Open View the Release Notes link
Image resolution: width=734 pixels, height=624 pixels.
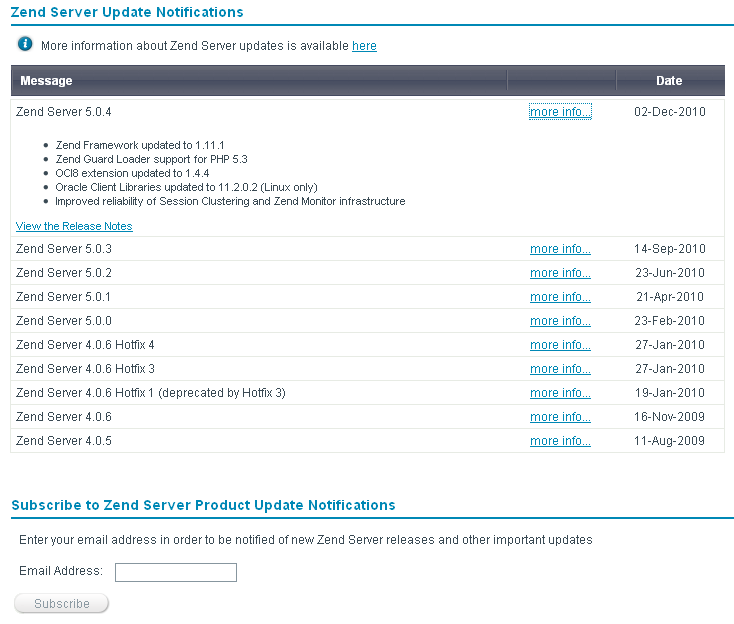(x=74, y=226)
